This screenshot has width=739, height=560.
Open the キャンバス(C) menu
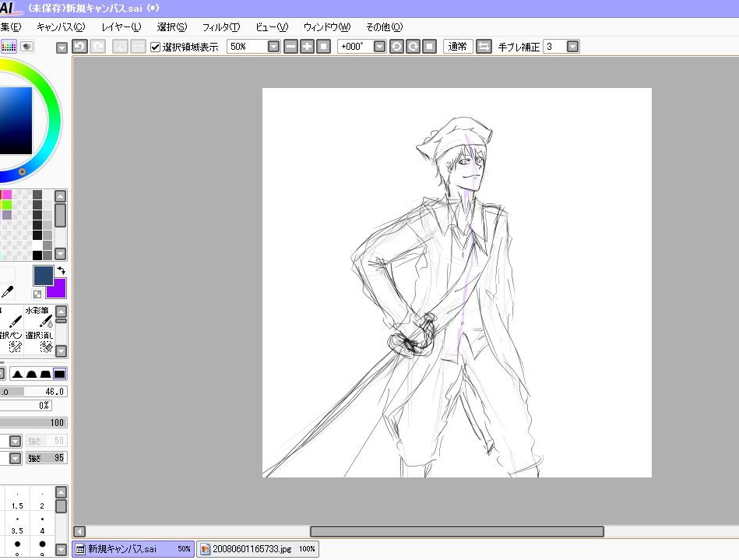click(61, 26)
